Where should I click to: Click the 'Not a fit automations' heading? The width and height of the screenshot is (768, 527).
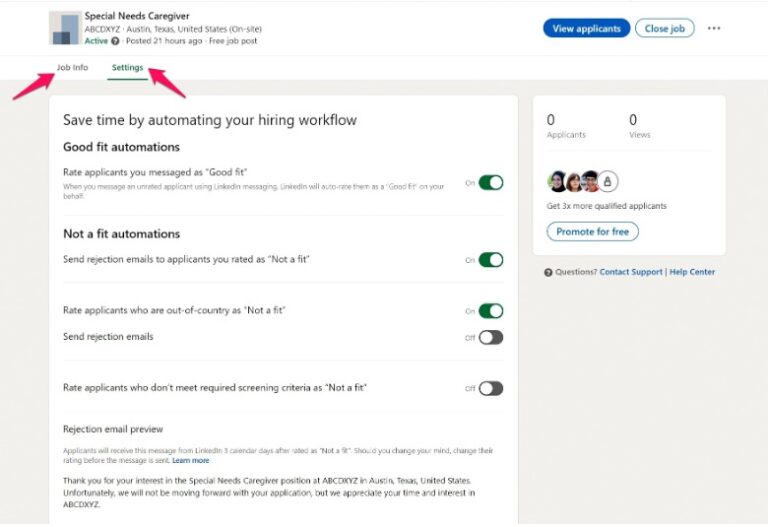(121, 234)
